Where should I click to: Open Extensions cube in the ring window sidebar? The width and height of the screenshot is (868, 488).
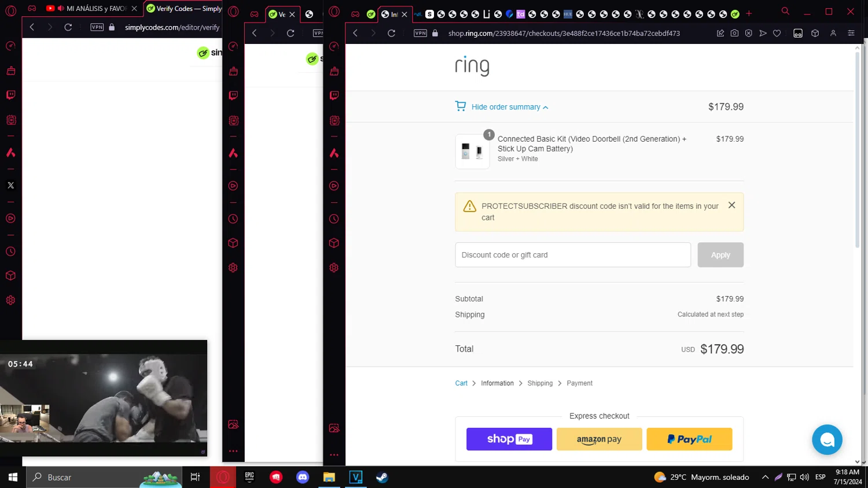point(334,243)
